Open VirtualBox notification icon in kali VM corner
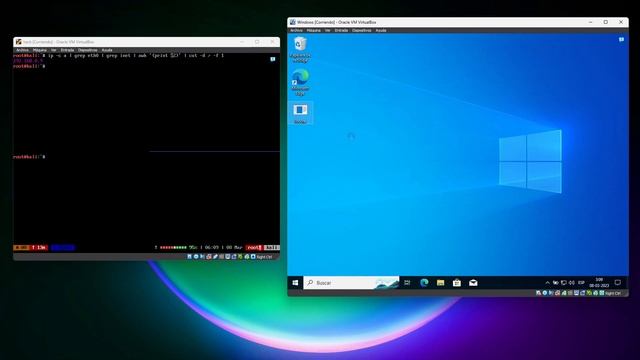The width and height of the screenshot is (640, 360). coord(273,59)
